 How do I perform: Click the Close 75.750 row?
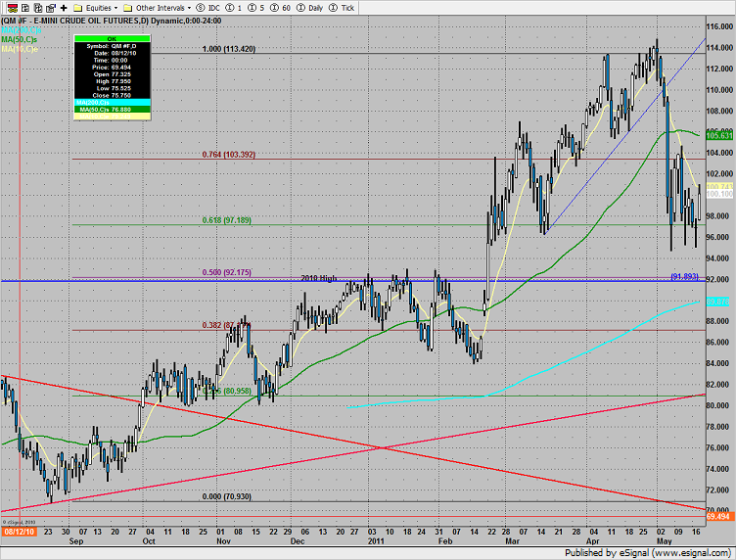point(113,95)
